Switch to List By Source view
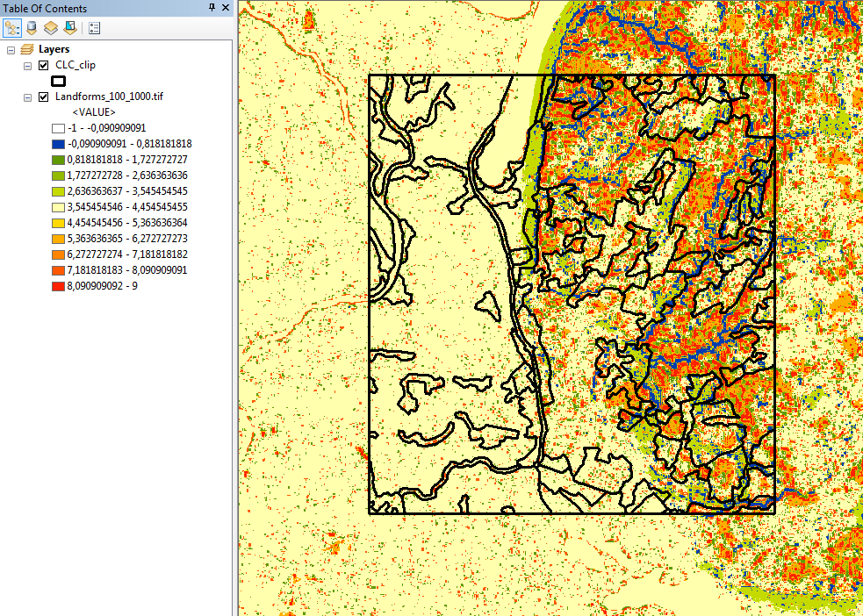 [x=32, y=27]
